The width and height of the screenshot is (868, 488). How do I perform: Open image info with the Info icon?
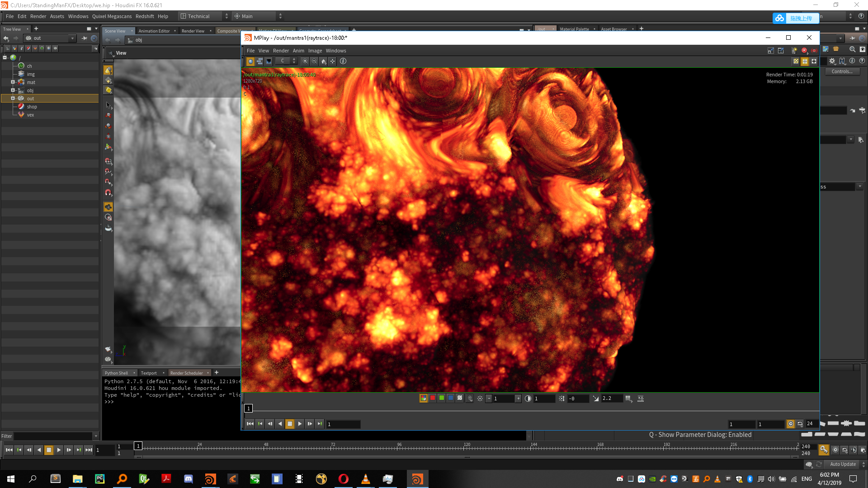tap(343, 61)
